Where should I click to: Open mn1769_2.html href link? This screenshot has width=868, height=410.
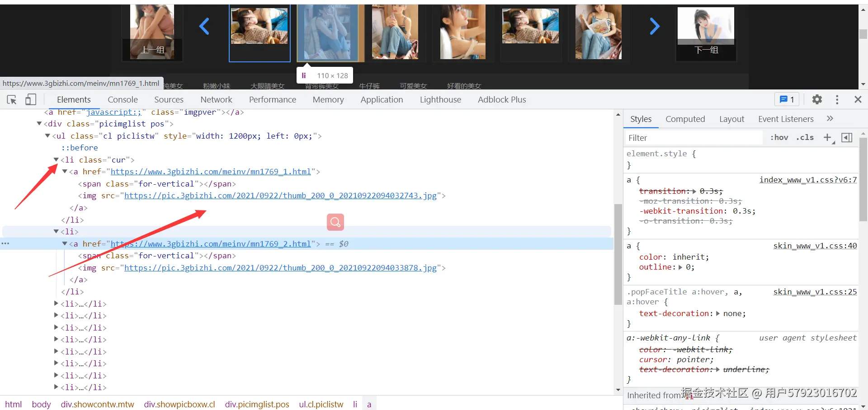pyautogui.click(x=211, y=244)
